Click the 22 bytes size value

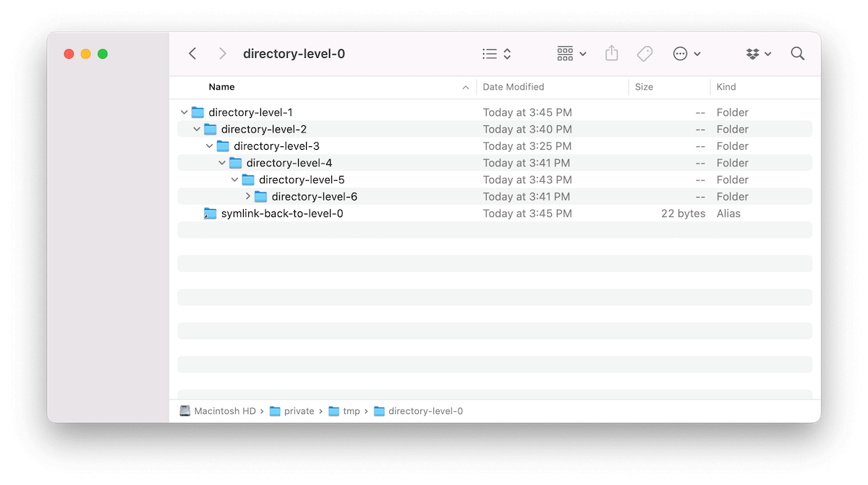(683, 214)
